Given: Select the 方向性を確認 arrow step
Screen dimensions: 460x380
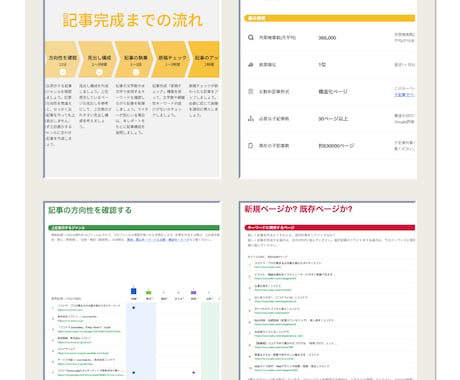Looking at the screenshot, I should point(62,59).
